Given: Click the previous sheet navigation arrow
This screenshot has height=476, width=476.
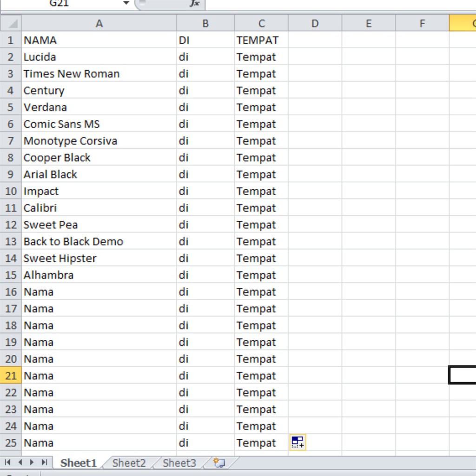Looking at the screenshot, I should [20, 462].
